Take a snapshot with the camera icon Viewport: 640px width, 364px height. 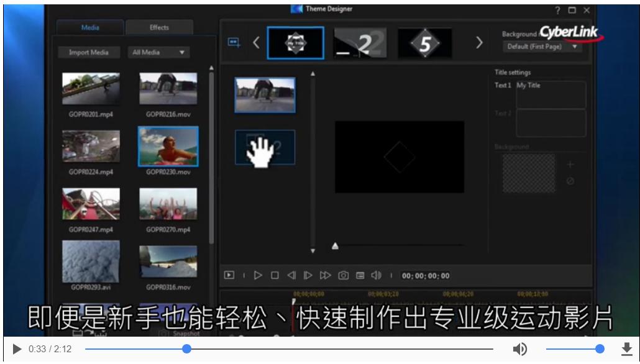tap(342, 275)
